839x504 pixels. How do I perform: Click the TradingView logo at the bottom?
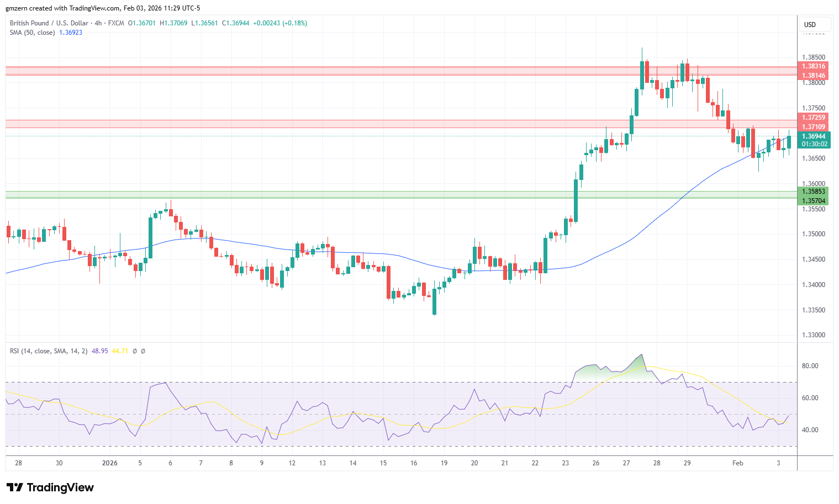pyautogui.click(x=50, y=487)
